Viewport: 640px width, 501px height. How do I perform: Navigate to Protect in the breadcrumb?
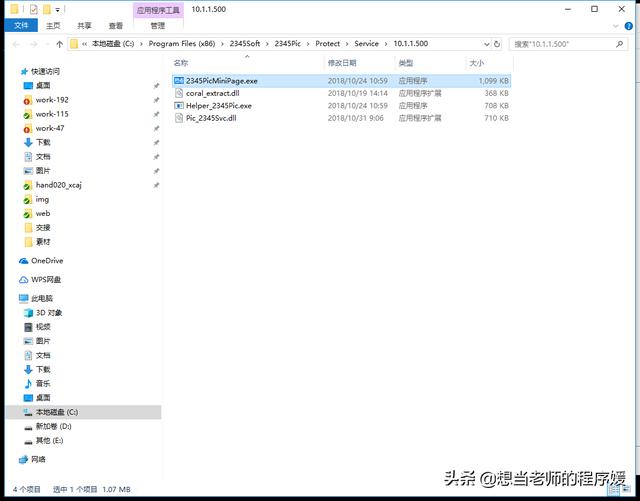pyautogui.click(x=327, y=44)
